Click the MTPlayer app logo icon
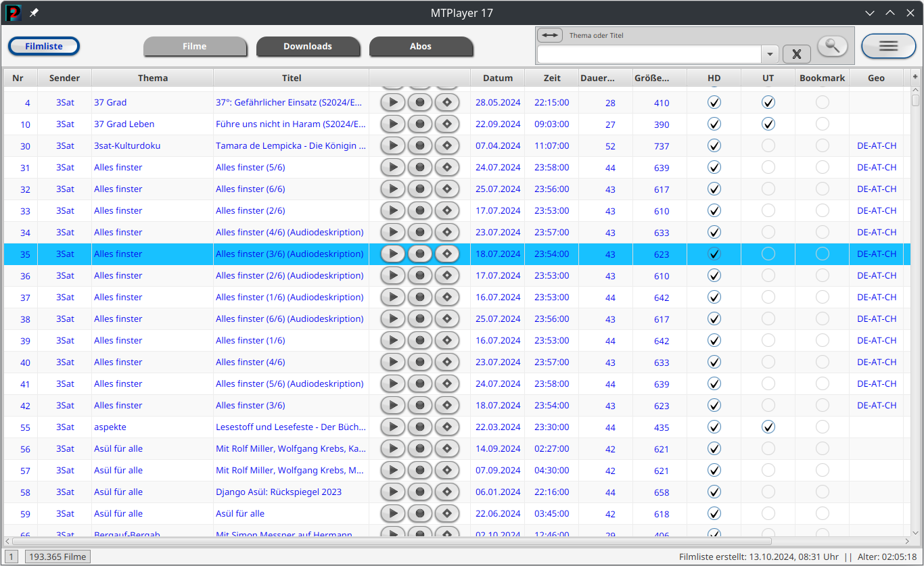 14,13
